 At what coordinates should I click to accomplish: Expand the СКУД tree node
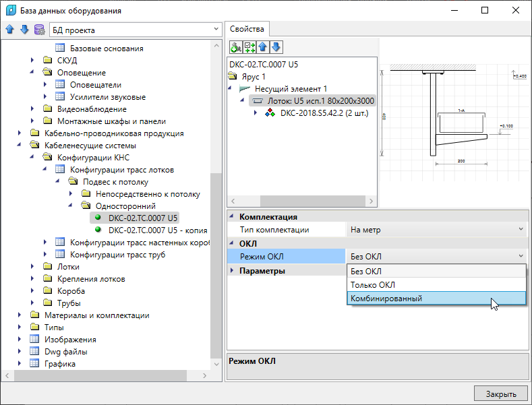(x=32, y=60)
